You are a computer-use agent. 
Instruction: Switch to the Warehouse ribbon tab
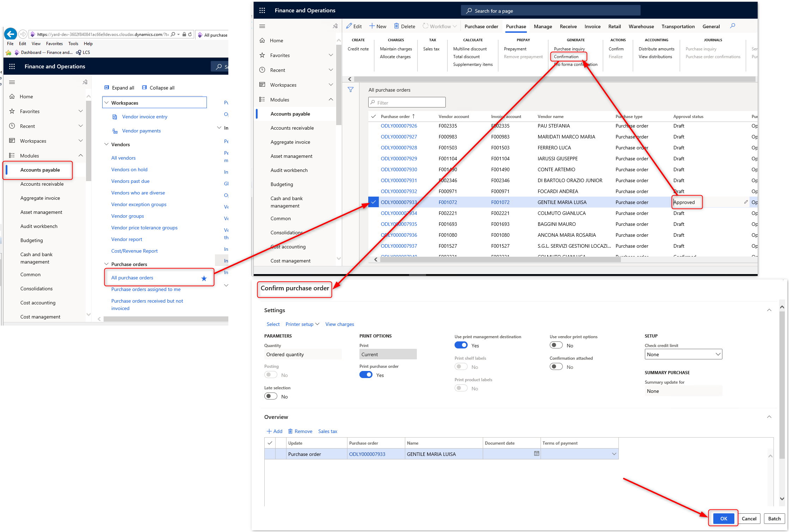pyautogui.click(x=641, y=26)
